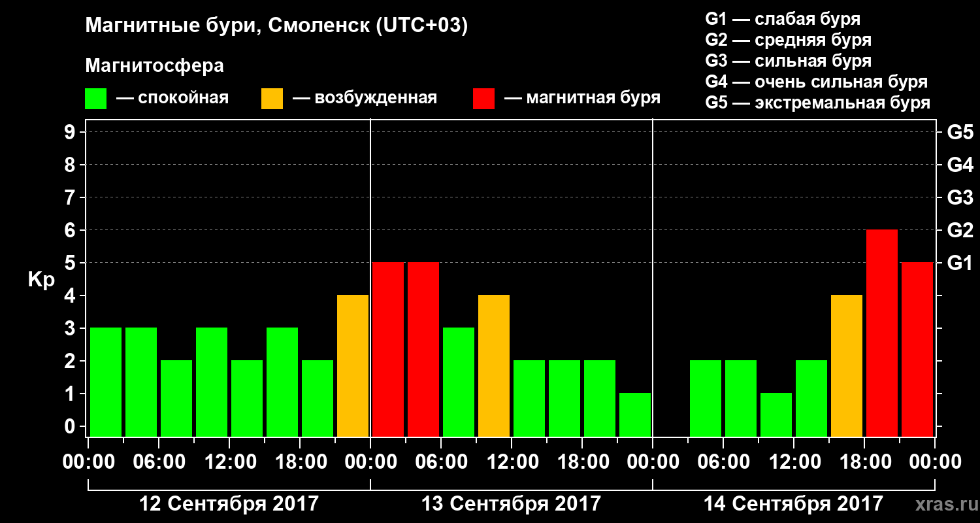Select the last red bar on 14 Сентября
The height and width of the screenshot is (523, 980).
917,349
